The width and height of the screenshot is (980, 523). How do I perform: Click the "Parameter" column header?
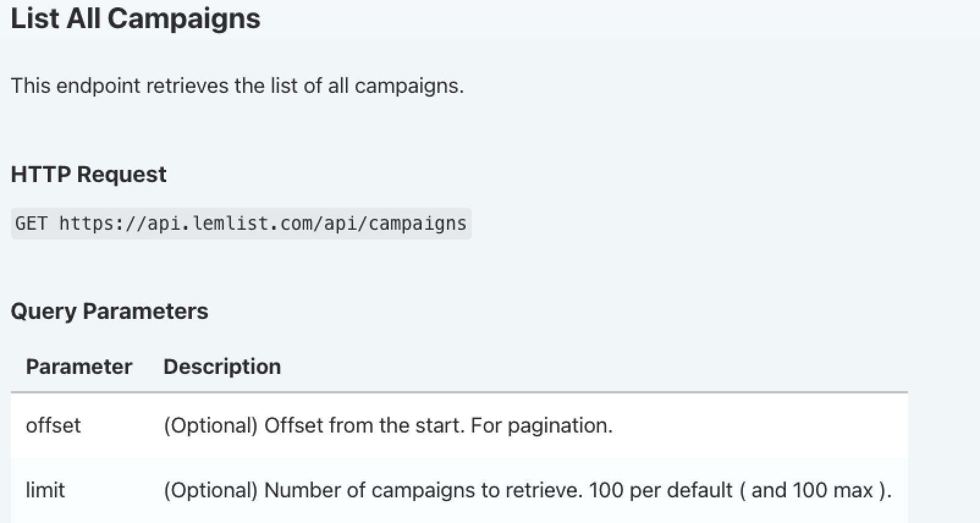(79, 367)
